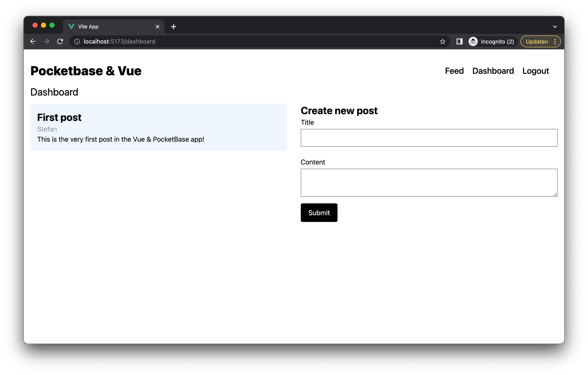Focus the Title input field
The height and width of the screenshot is (375, 588).
429,138
